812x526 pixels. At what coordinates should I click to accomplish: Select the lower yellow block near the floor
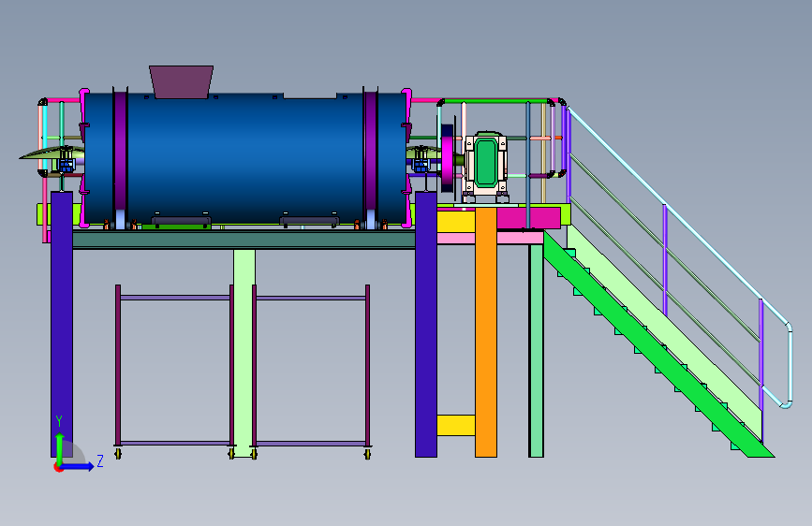pyautogui.click(x=456, y=425)
